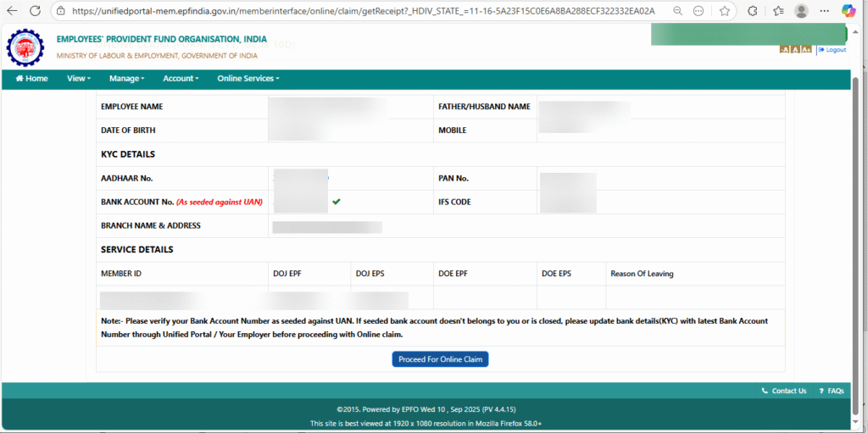Click the DATE OF BIRTH label
This screenshot has width=868, height=433.
click(x=128, y=130)
